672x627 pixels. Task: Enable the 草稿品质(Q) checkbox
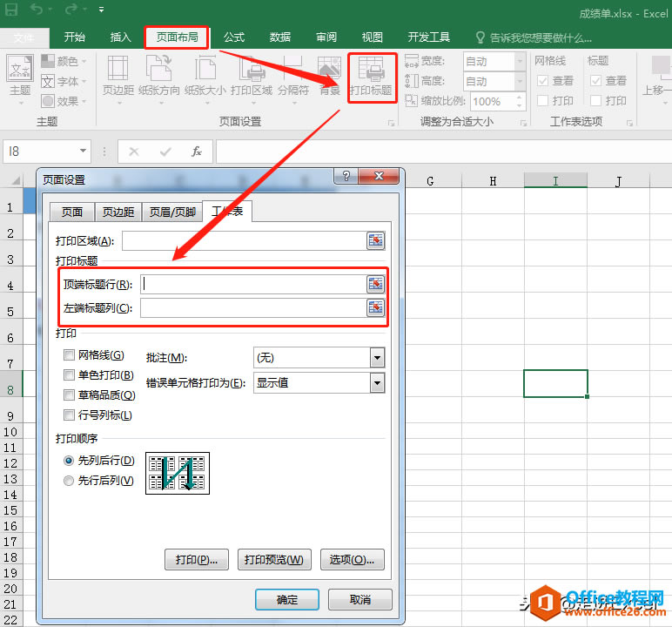[x=69, y=394]
